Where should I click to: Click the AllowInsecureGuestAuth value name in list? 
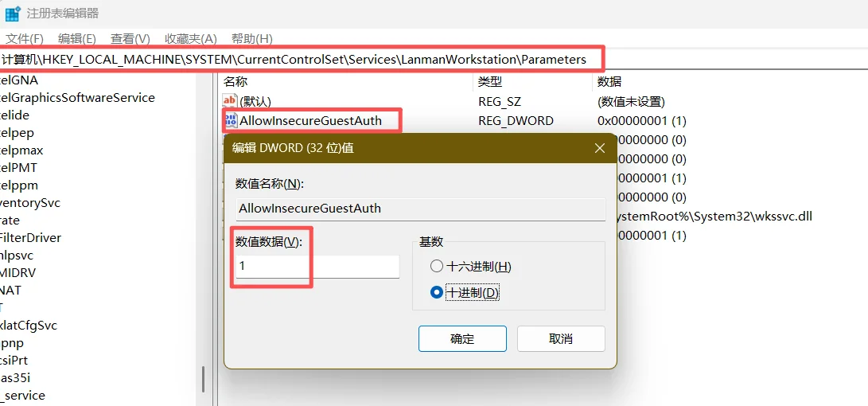click(310, 120)
